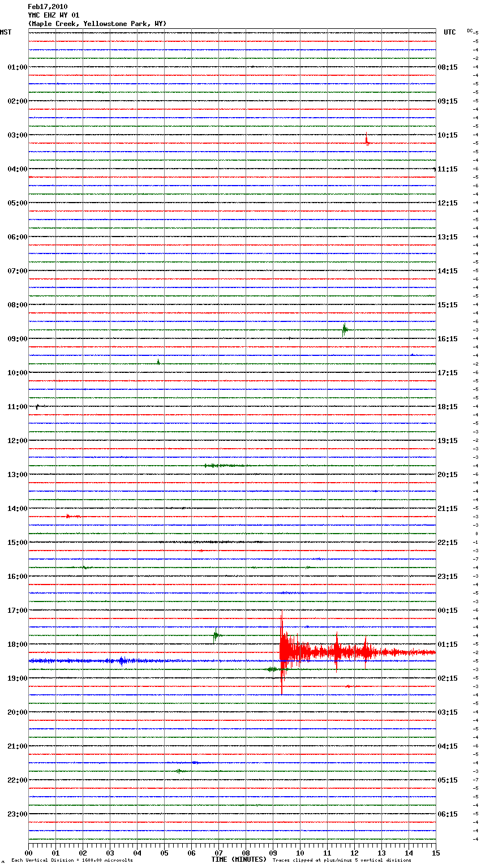The width and height of the screenshot is (481, 868).
Task: Pick the 04:15 UTC time label
Action: pyautogui.click(x=448, y=746)
